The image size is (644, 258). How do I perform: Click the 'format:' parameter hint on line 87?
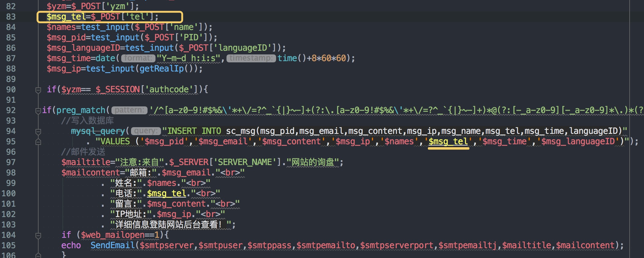pyautogui.click(x=138, y=58)
